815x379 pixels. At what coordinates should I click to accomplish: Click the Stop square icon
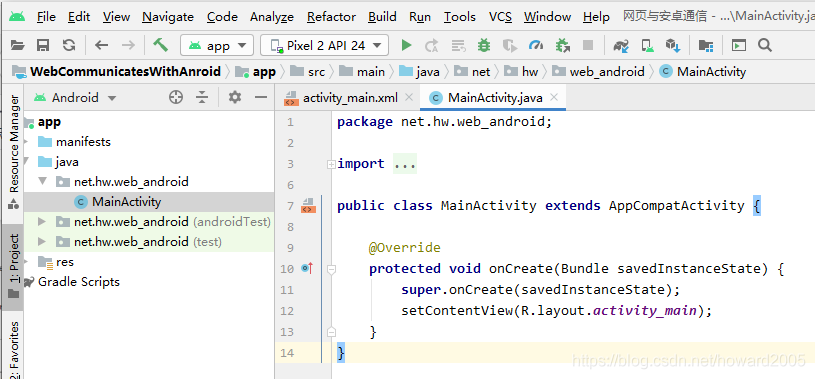tap(588, 46)
